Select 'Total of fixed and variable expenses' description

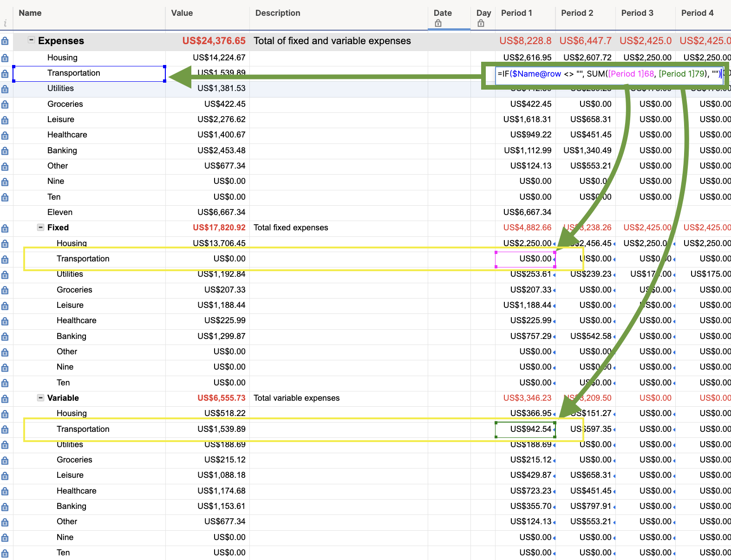[x=339, y=41]
